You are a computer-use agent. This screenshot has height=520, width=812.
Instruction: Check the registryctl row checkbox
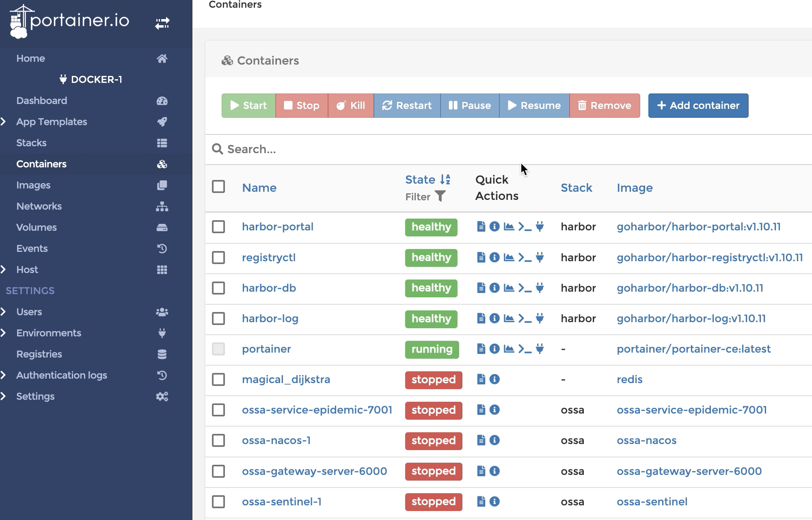pyautogui.click(x=218, y=257)
